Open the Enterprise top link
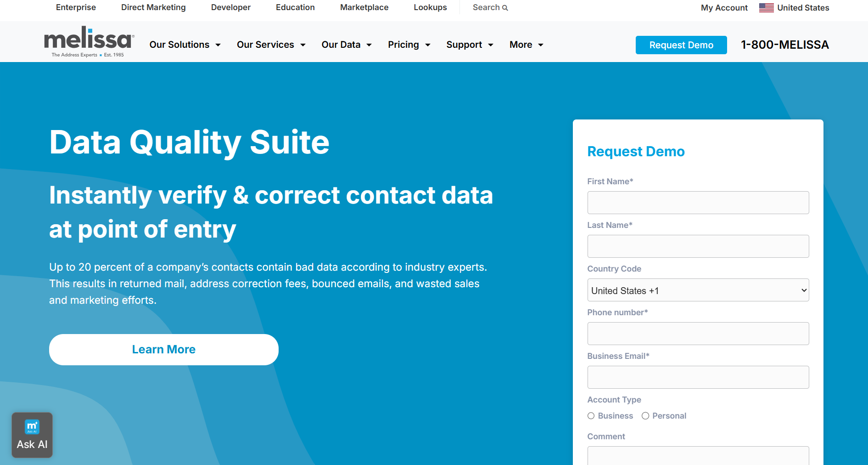 [x=76, y=7]
